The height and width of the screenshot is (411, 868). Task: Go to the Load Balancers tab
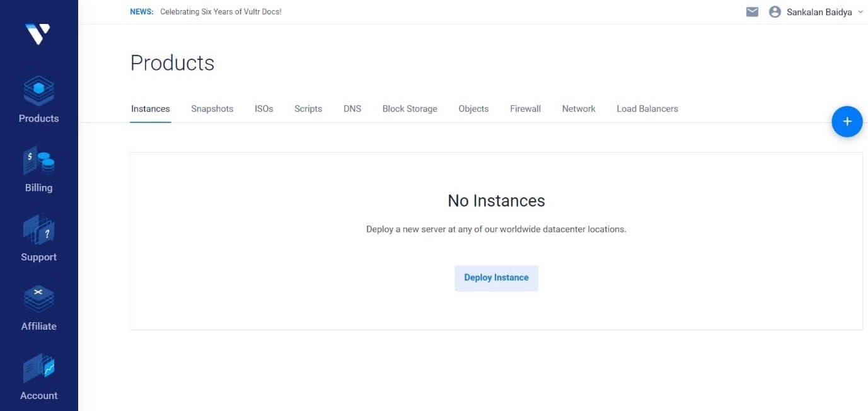point(647,108)
